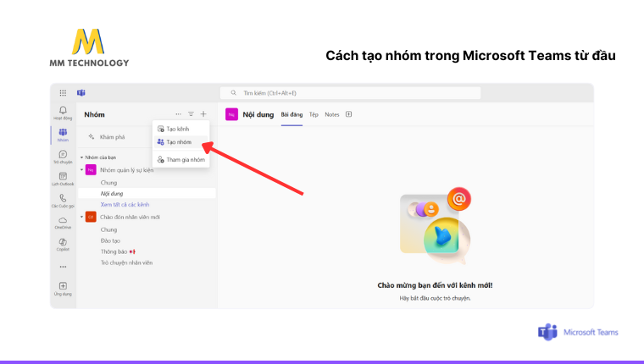Image resolution: width=644 pixels, height=364 pixels.
Task: Open OneDrive from the sidebar
Action: coord(63,223)
